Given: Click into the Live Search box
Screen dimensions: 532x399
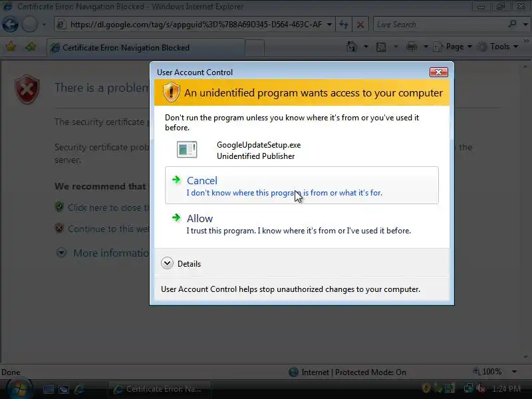Looking at the screenshot, I should pos(440,25).
